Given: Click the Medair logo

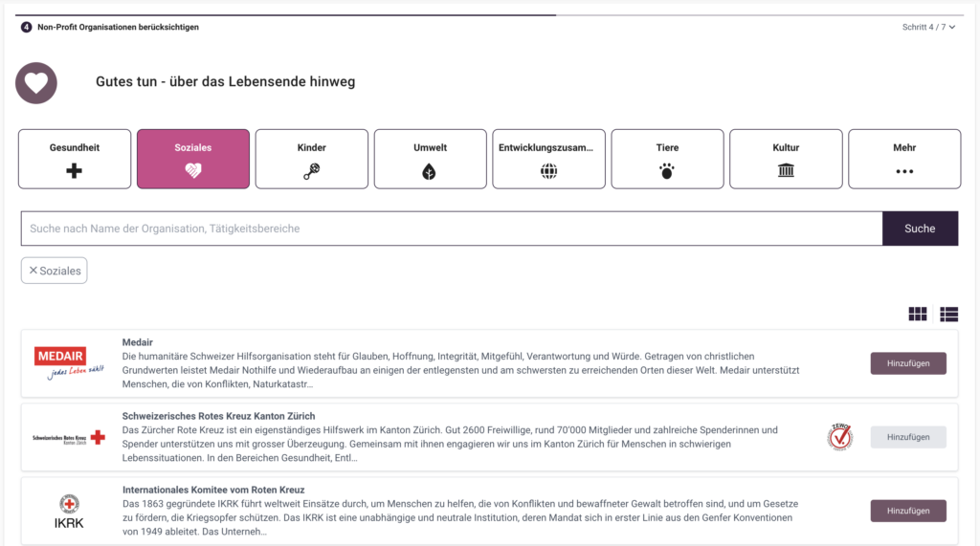Looking at the screenshot, I should pyautogui.click(x=69, y=363).
